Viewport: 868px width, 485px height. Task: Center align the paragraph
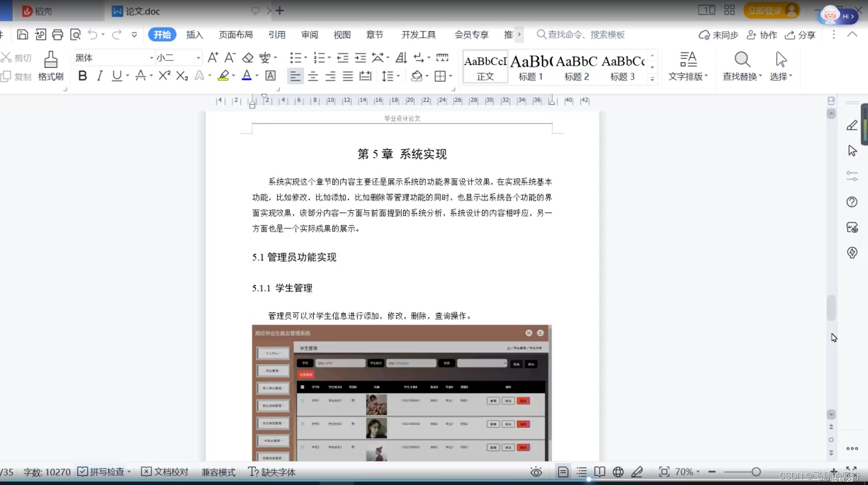point(313,76)
